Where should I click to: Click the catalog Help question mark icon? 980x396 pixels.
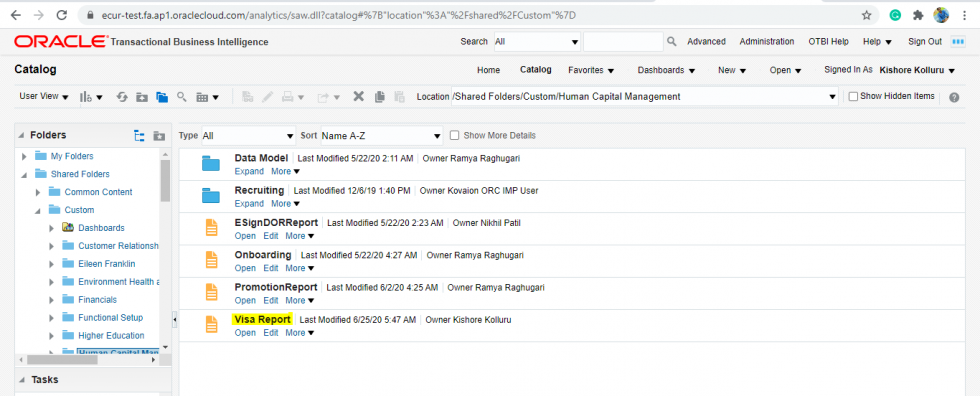[x=954, y=97]
